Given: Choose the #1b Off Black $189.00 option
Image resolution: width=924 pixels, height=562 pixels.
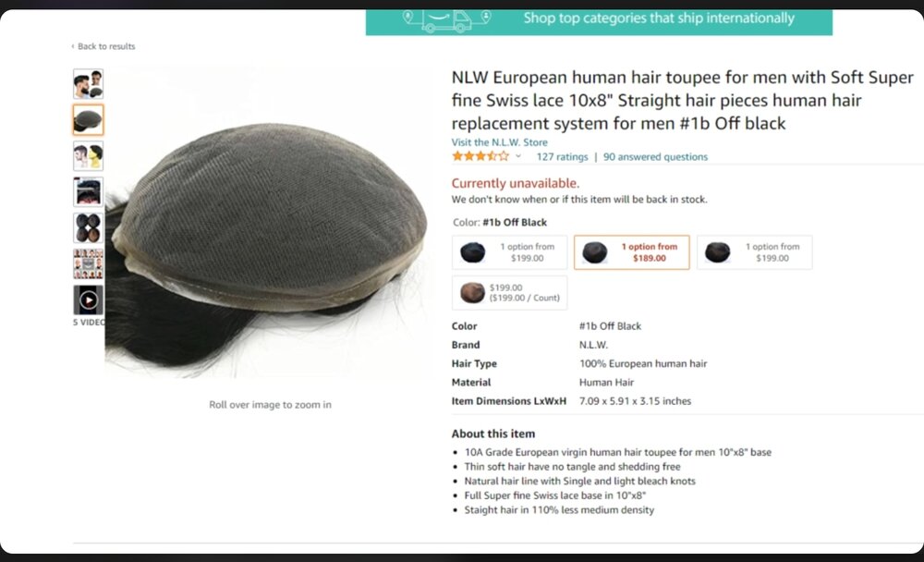Looking at the screenshot, I should pos(632,252).
